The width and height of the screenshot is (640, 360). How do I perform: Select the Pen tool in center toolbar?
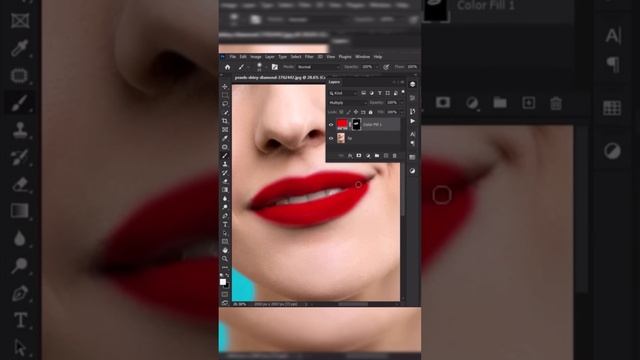(x=225, y=216)
